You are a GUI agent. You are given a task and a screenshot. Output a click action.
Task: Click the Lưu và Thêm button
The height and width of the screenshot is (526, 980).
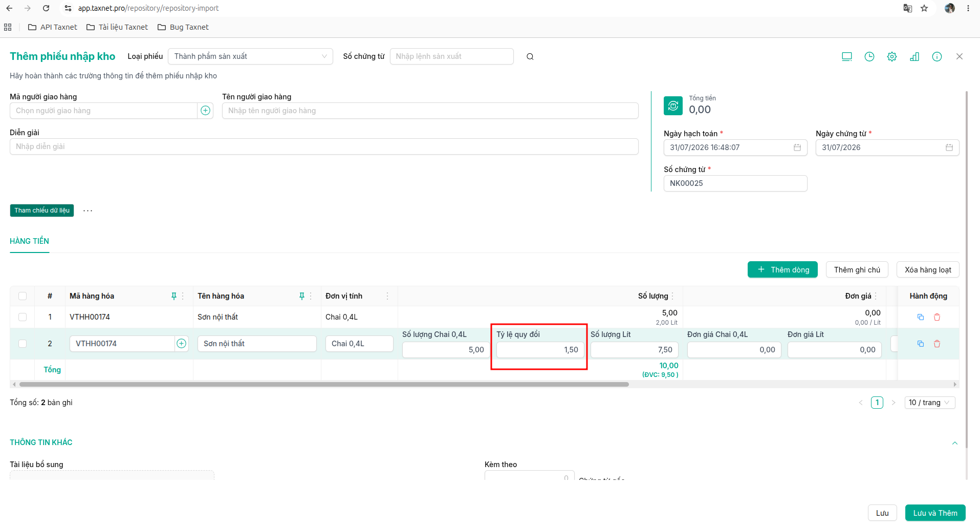[935, 513]
